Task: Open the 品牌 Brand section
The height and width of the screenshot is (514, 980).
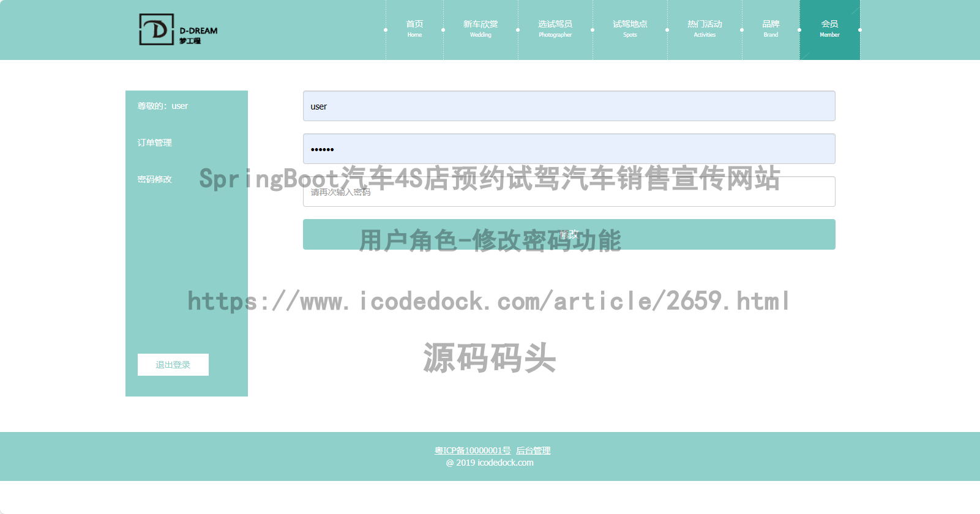Action: (x=771, y=29)
